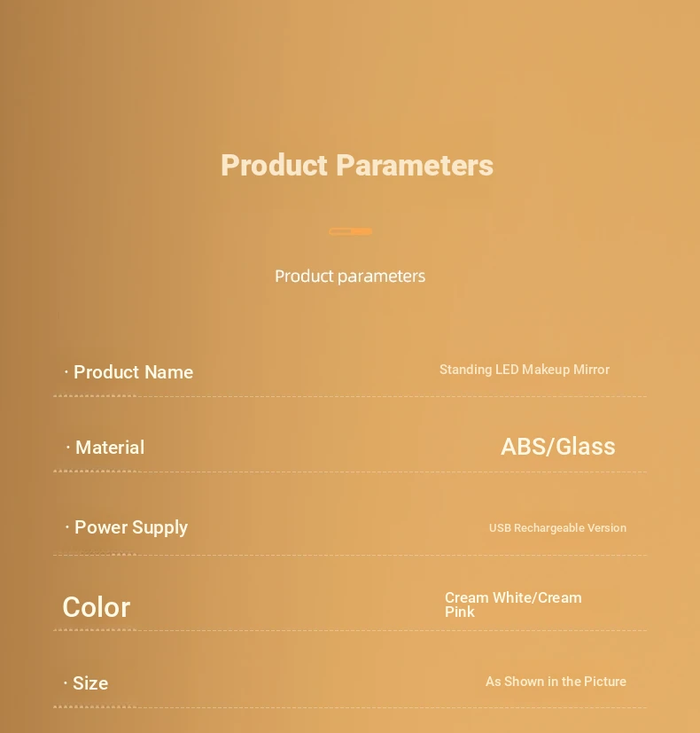The height and width of the screenshot is (733, 700).
Task: Select the "Material" row label
Action: pyautogui.click(x=110, y=448)
